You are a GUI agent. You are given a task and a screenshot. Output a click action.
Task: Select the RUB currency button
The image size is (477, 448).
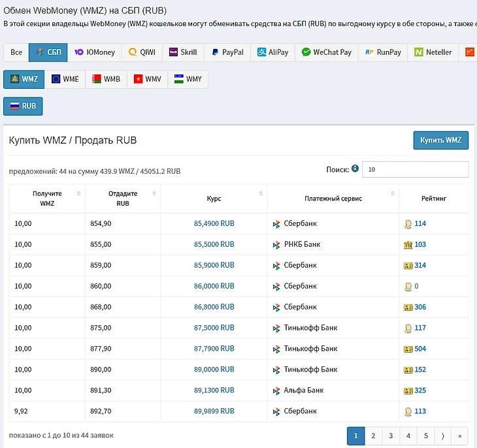23,106
